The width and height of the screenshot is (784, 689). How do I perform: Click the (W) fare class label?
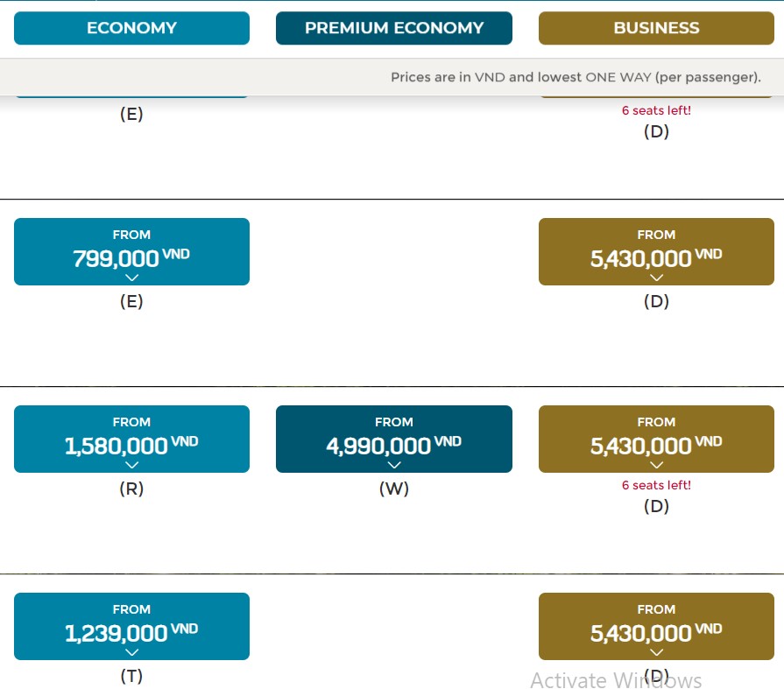(393, 489)
